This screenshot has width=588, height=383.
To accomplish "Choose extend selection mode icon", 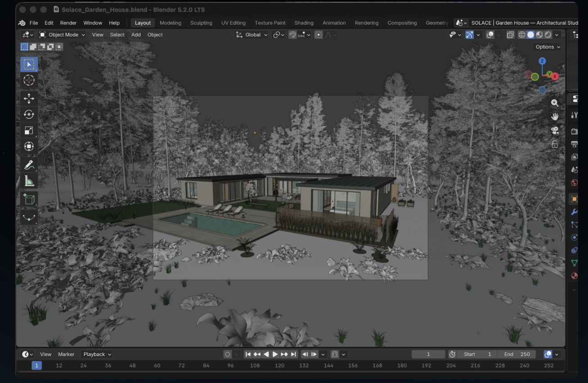I will point(33,47).
